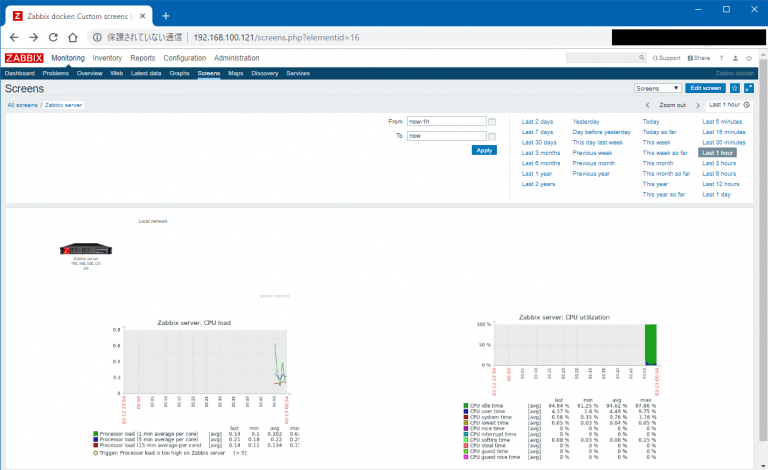Open the user profile icon
Viewport: 768px width, 470px height.
(735, 58)
